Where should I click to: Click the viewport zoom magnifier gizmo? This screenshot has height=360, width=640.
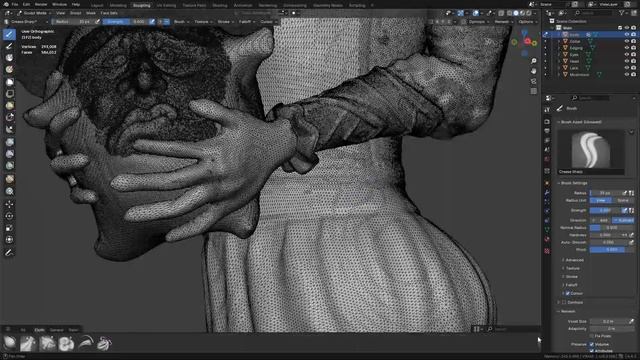(534, 61)
